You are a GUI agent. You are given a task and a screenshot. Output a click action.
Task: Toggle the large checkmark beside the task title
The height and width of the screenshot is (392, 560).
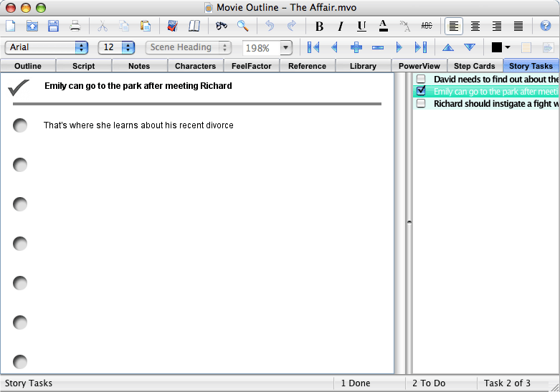click(19, 87)
